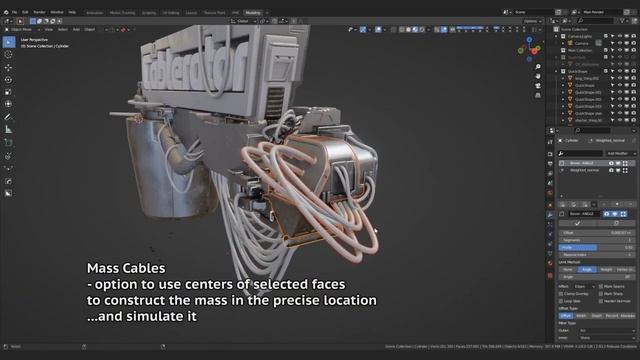The width and height of the screenshot is (640, 360).
Task: Click the zoom magnifier icon in viewport
Action: pos(538,67)
